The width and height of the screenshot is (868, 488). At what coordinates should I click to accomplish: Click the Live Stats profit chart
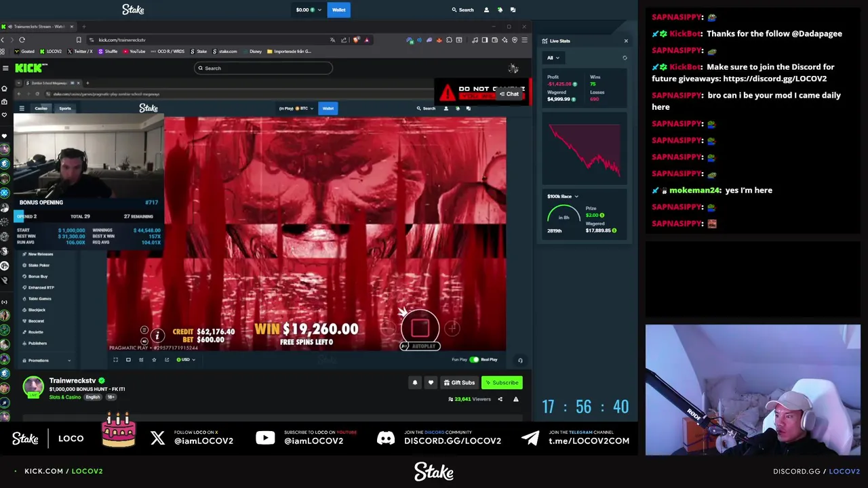(585, 150)
